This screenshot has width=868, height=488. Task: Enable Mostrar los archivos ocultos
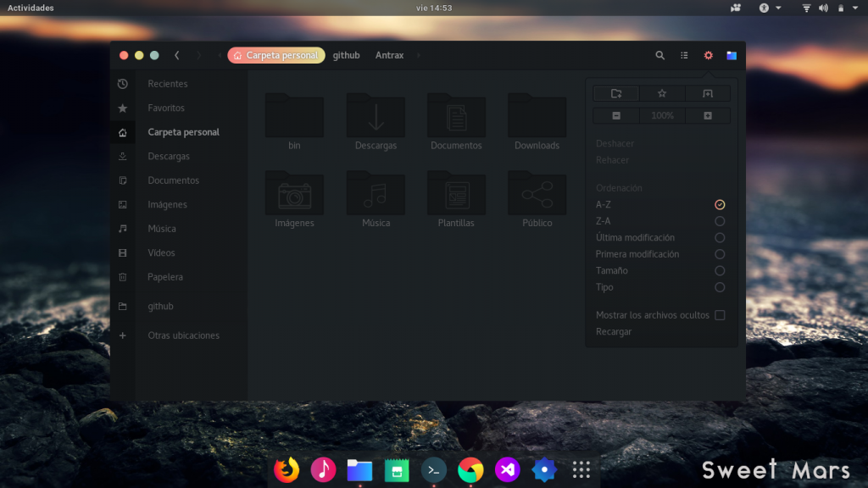pyautogui.click(x=720, y=314)
